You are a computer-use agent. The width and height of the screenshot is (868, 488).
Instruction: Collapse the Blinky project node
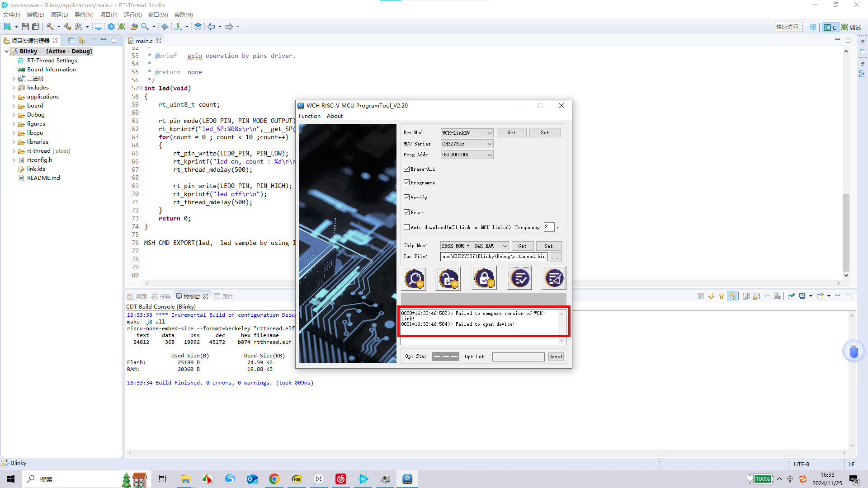point(6,52)
